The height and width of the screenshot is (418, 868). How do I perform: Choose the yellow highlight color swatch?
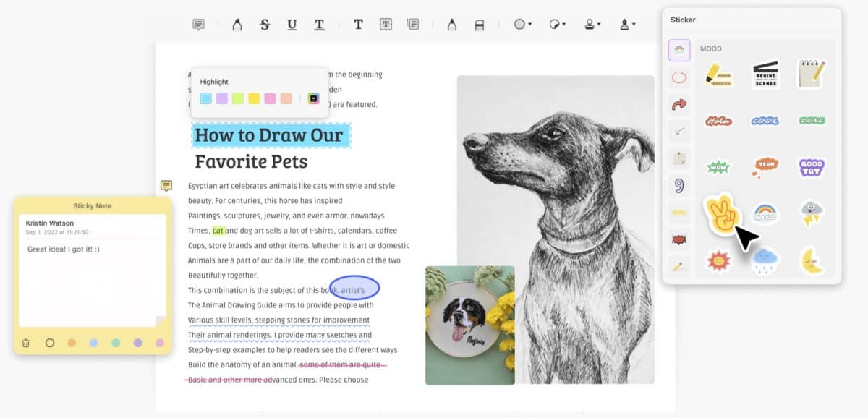pos(254,98)
